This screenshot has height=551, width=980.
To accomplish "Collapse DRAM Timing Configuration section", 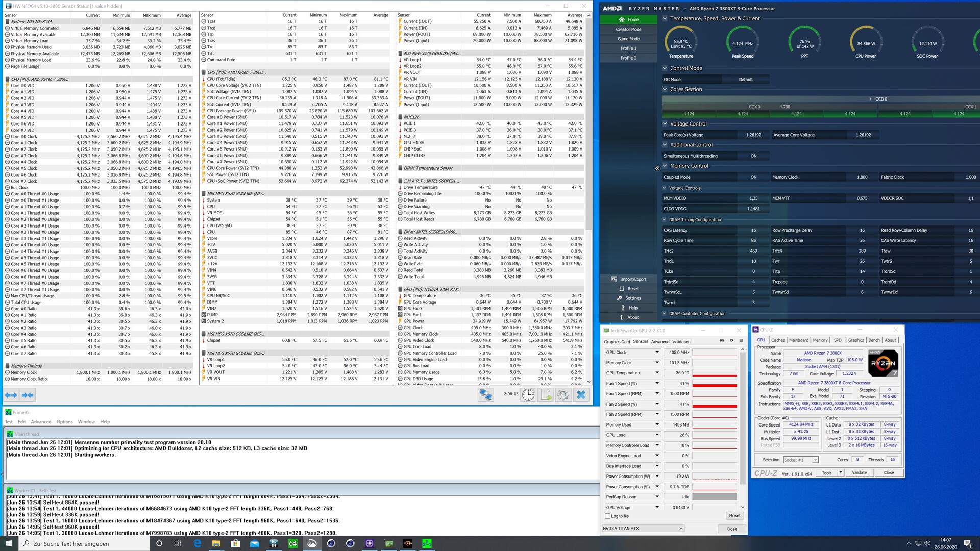I will pos(665,220).
